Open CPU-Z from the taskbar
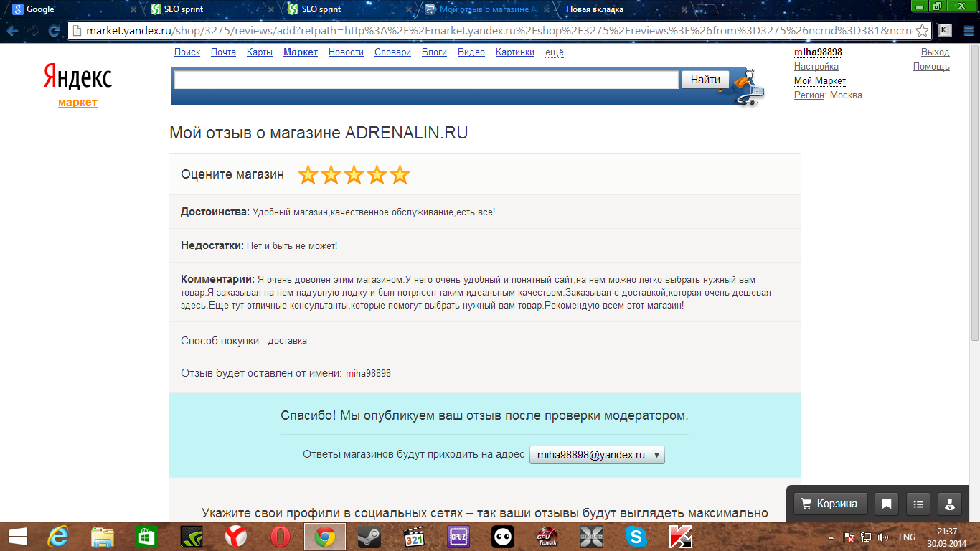 (458, 537)
